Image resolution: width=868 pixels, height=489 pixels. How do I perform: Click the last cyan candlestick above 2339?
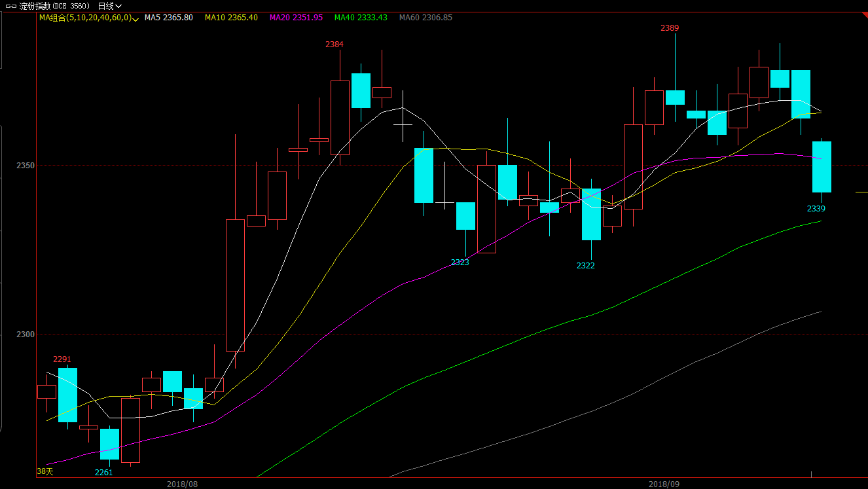coord(822,167)
